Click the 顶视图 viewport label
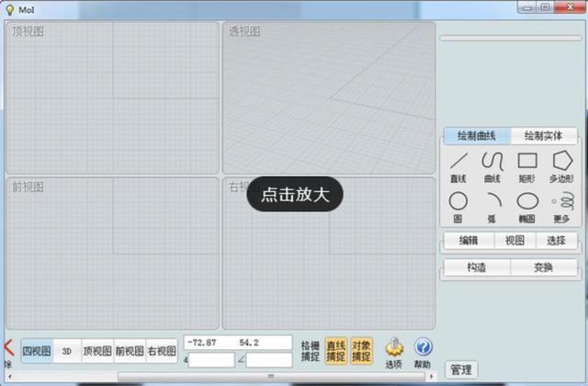 click(28, 31)
